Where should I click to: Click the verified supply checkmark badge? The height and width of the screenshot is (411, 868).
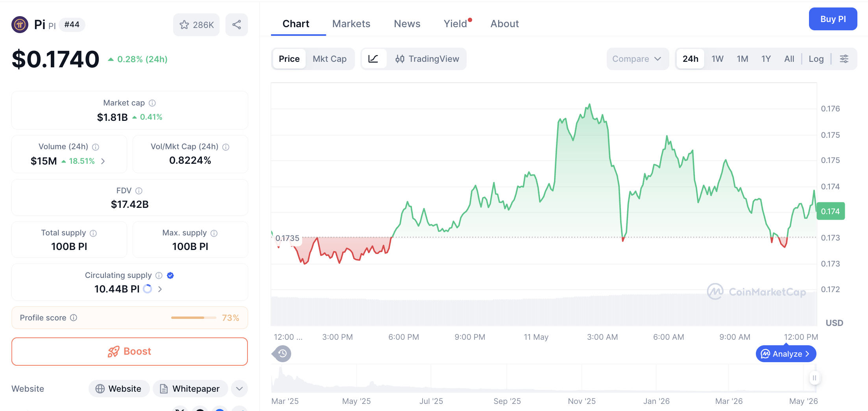pos(170,275)
